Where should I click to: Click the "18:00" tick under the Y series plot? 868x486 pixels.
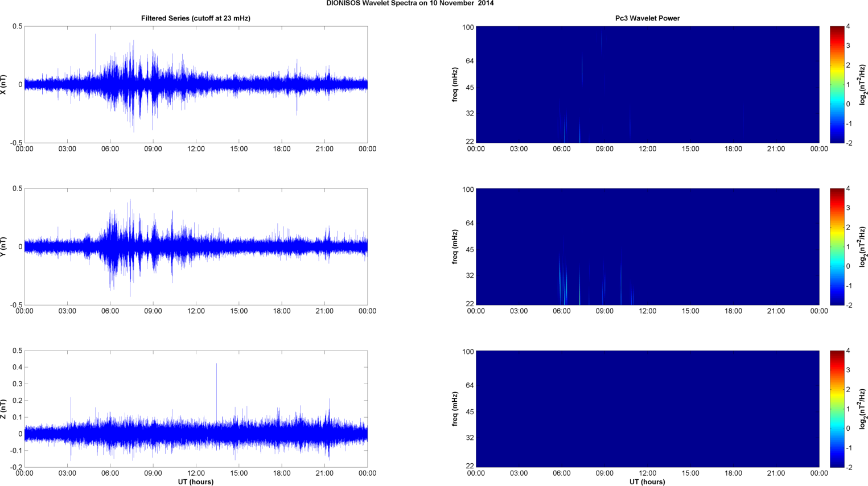click(x=282, y=311)
